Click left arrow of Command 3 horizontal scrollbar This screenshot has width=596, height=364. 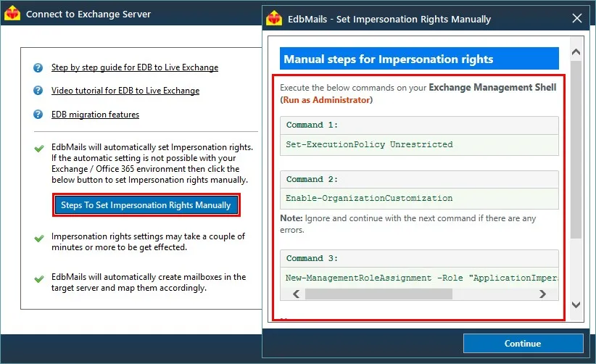pos(297,294)
